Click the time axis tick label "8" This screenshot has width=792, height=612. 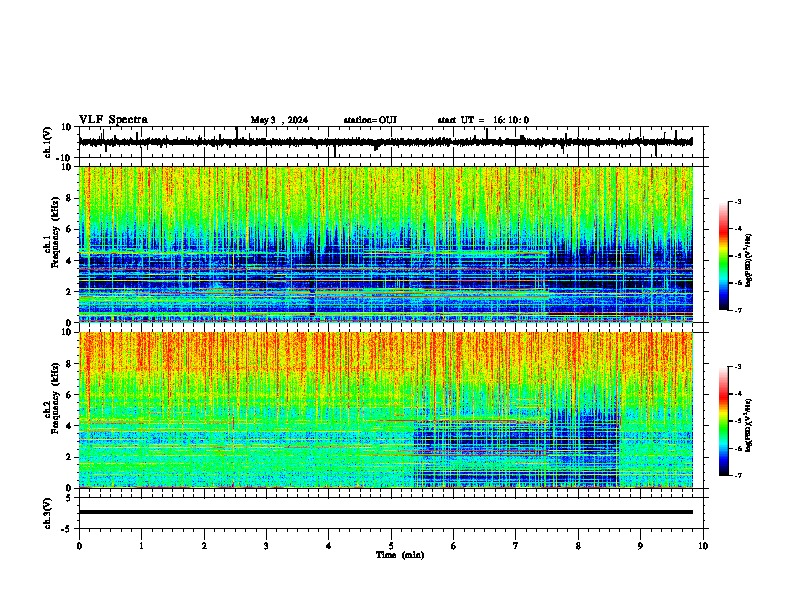click(x=578, y=546)
